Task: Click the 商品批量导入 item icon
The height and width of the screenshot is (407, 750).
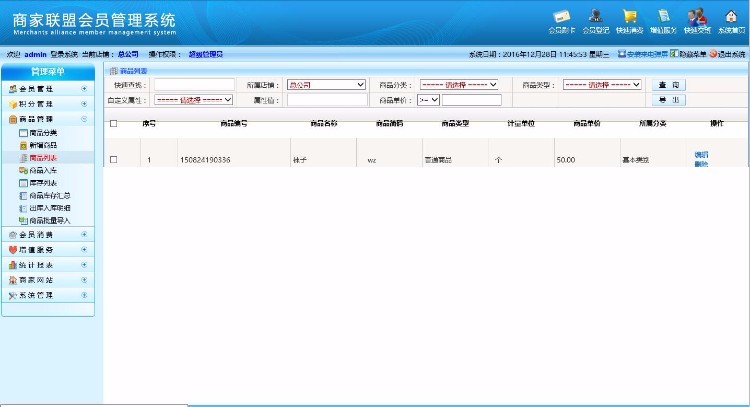Action: pos(23,220)
